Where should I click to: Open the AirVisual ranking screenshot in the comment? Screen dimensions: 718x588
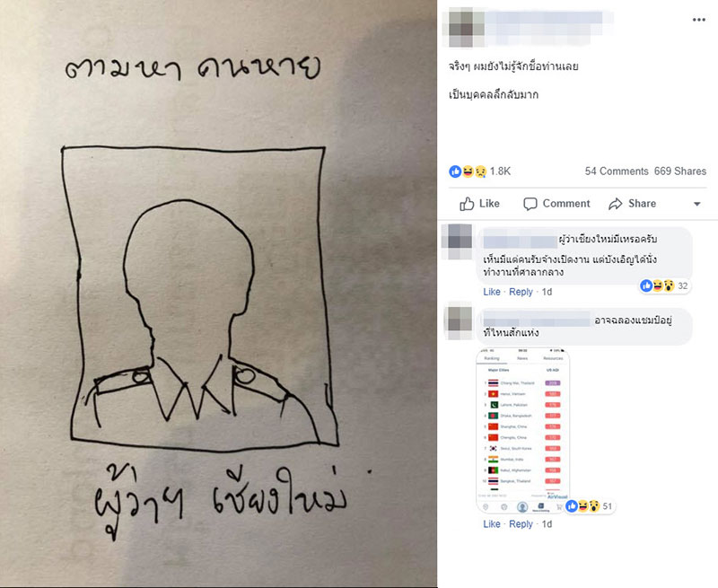tap(523, 431)
